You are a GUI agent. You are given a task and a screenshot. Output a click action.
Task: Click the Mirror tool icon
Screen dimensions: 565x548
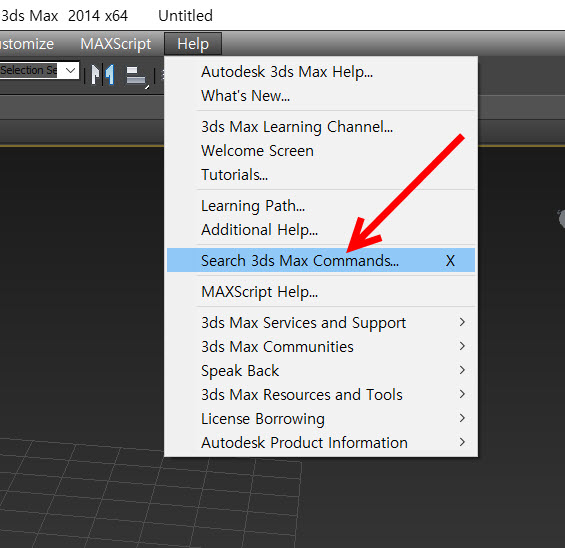103,75
